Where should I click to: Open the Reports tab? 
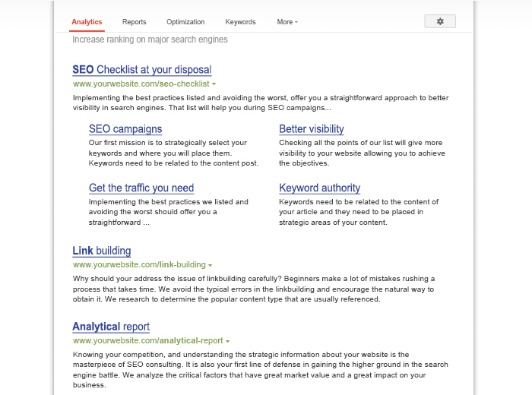(x=134, y=22)
